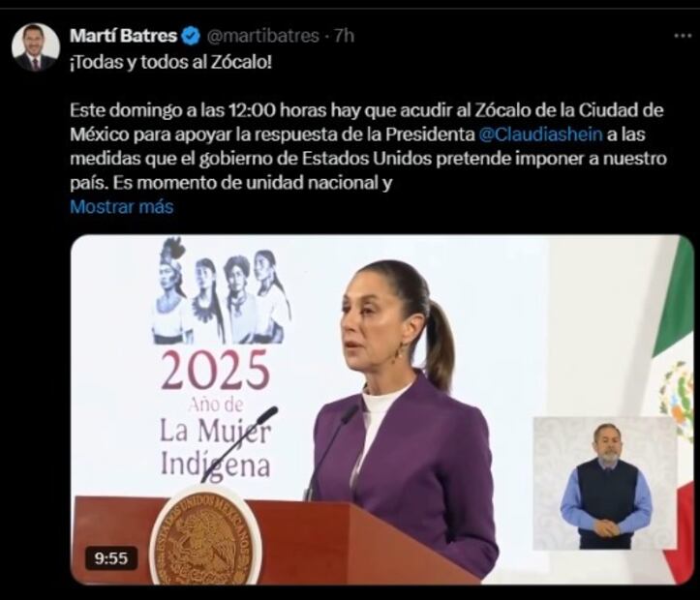The image size is (700, 600).
Task: Click the sign language interpreter inset
Action: (605, 484)
